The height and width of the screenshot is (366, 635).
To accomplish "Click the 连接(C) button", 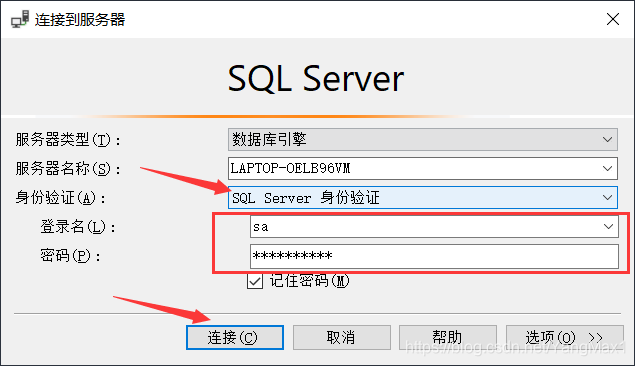I will coord(235,337).
